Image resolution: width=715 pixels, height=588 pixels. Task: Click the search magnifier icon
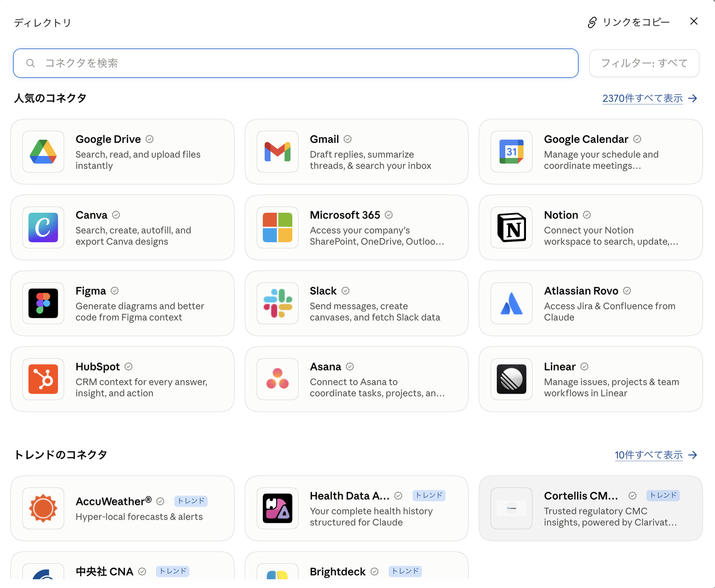coord(30,63)
